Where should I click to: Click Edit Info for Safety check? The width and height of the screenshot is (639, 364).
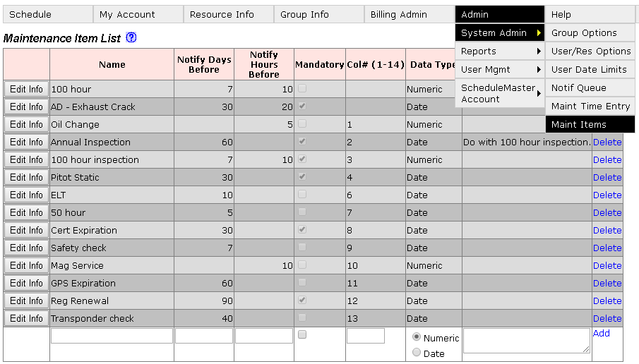(27, 248)
